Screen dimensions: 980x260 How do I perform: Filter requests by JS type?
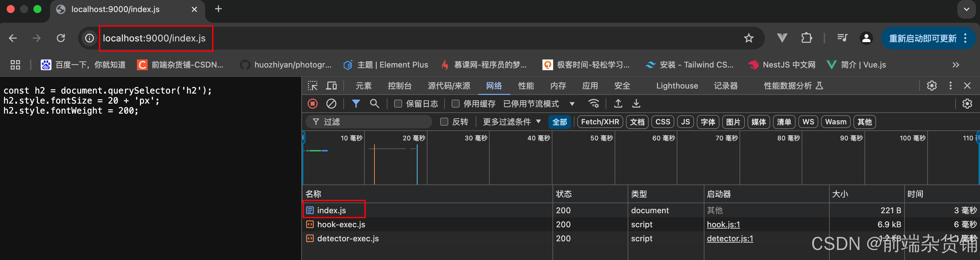click(685, 122)
